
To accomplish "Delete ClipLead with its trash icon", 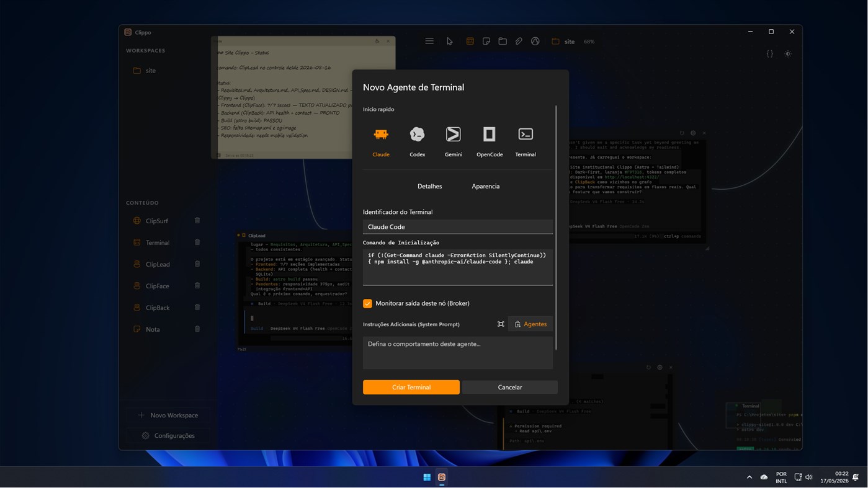I will click(197, 264).
